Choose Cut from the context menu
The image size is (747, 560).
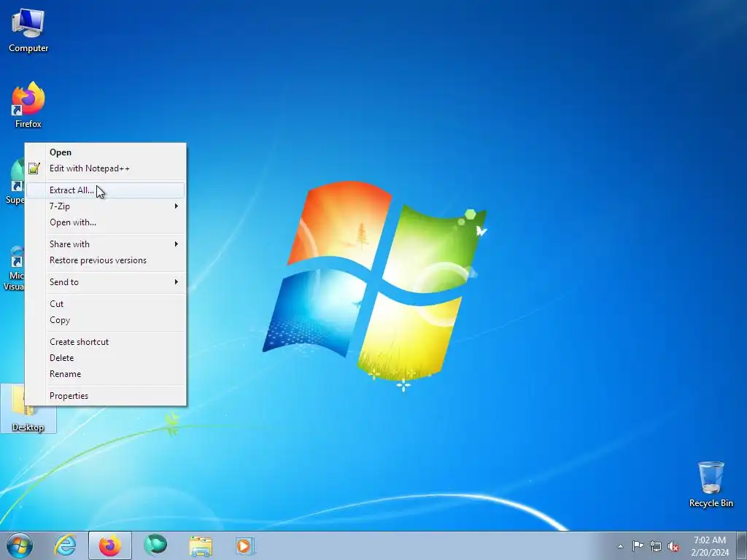tap(106, 304)
